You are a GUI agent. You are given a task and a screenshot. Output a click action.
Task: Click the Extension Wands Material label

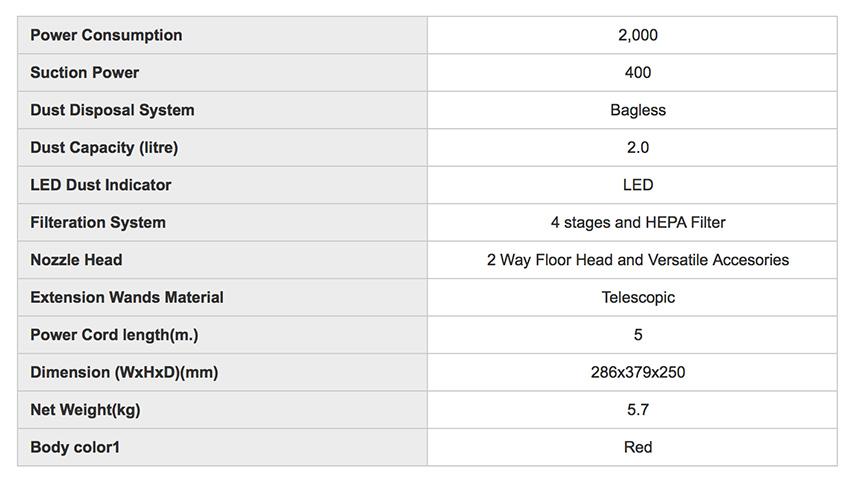click(x=127, y=297)
